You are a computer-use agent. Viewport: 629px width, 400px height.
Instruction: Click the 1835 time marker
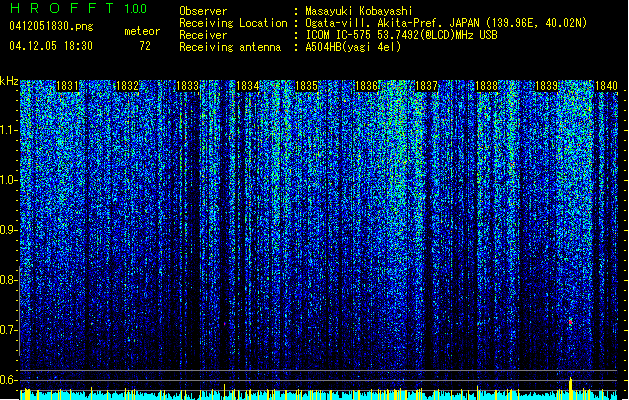[306, 86]
